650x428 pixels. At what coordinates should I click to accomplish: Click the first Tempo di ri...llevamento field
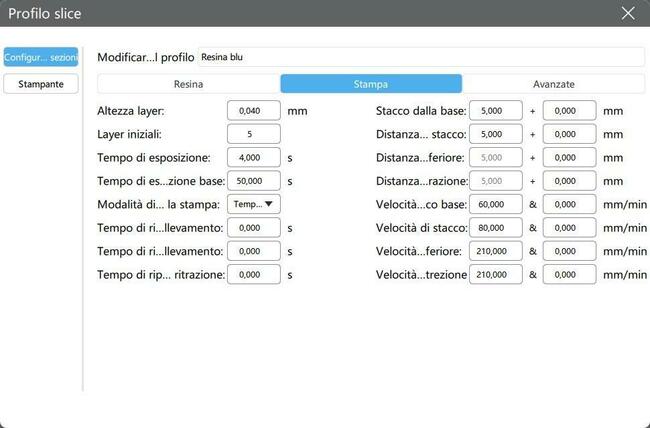coord(254,227)
